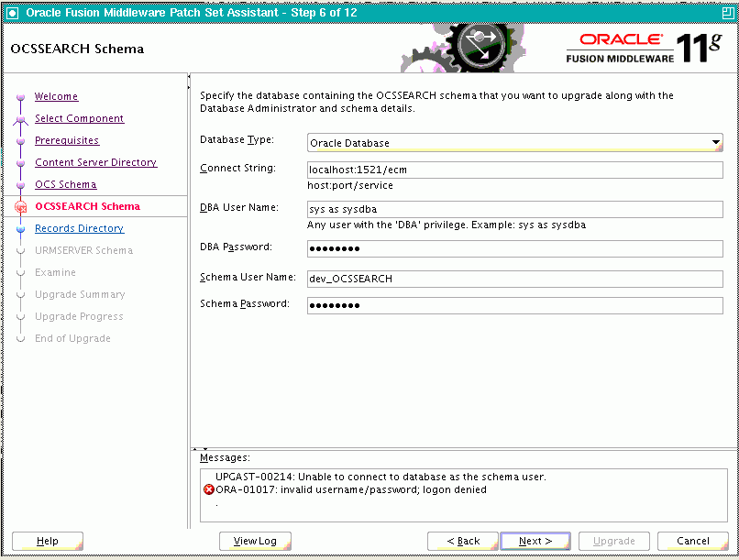Screen dimensions: 739x560
Task: Click the Content Server Directory step bullet
Action: pyautogui.click(x=20, y=163)
